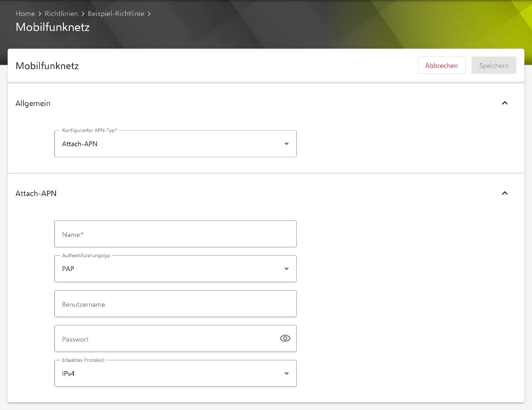The image size is (532, 410).
Task: Focus the Name input field
Action: coord(175,234)
